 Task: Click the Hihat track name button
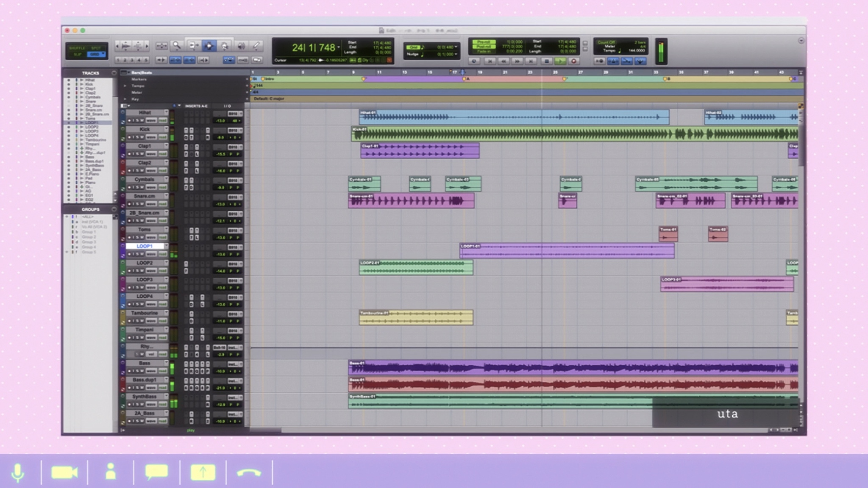click(145, 113)
